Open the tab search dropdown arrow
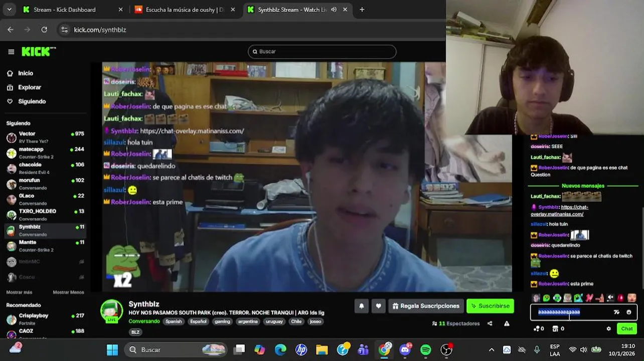This screenshot has height=361, width=644. 10,10
